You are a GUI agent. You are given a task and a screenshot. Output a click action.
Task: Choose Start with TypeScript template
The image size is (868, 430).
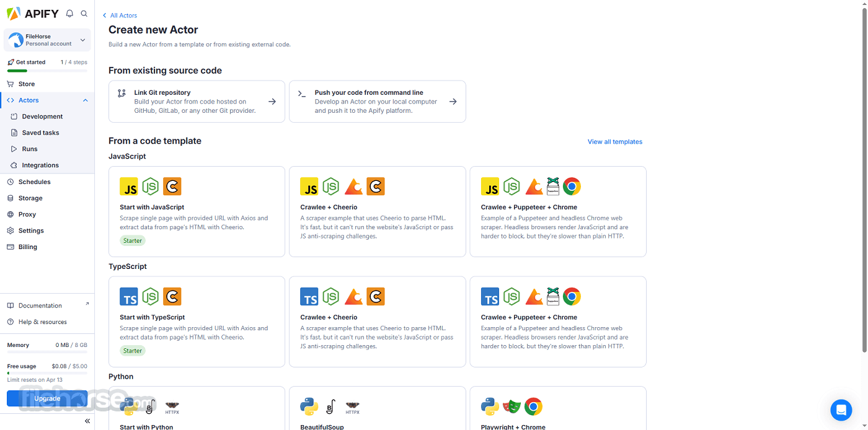pos(197,322)
